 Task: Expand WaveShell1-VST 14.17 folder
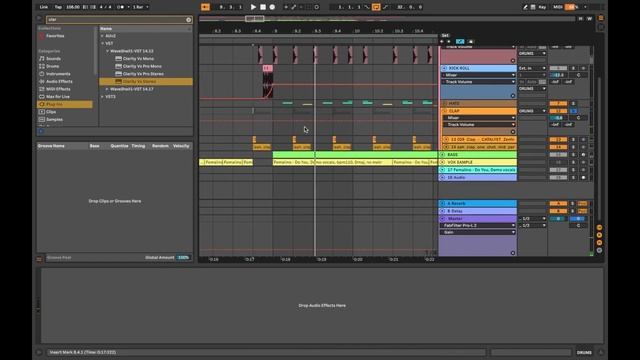107,89
